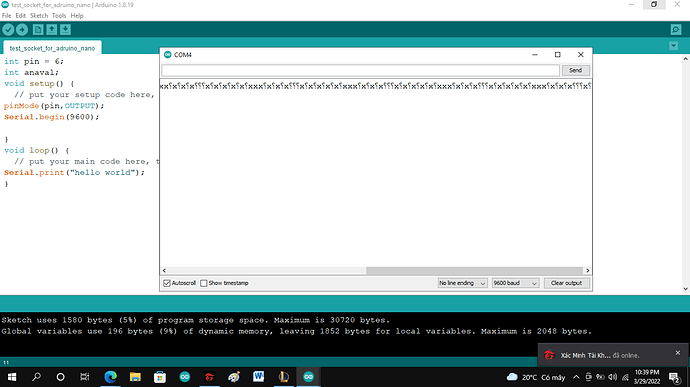Open Microsoft Store from taskbar
The image size is (690, 387).
160,377
